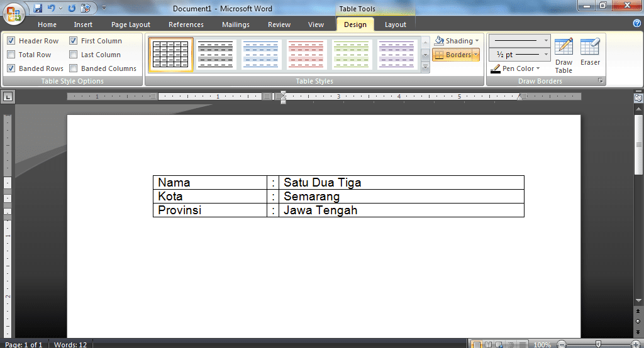This screenshot has height=348, width=644.
Task: Switch to the Insert tab
Action: click(83, 24)
